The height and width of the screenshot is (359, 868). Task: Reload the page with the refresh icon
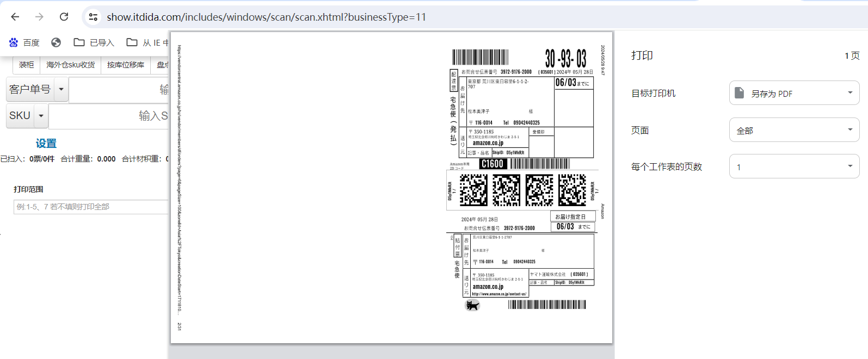(x=64, y=17)
